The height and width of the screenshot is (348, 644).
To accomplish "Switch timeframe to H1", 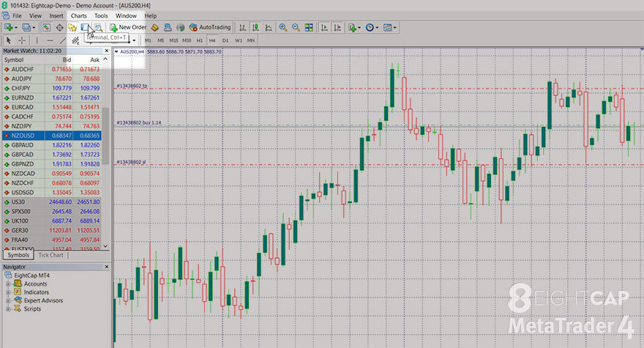I will [200, 40].
